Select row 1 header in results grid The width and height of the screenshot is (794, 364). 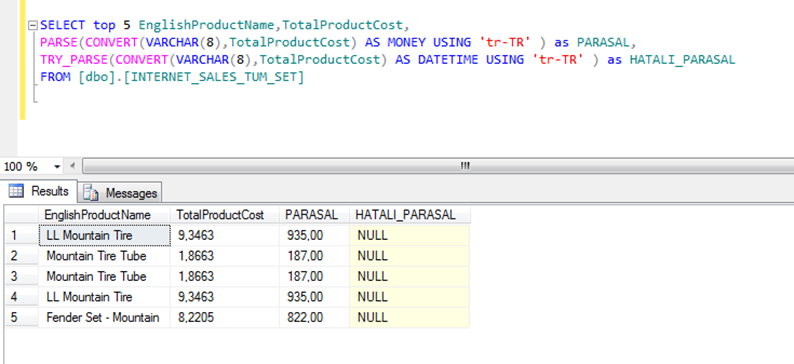(x=21, y=235)
